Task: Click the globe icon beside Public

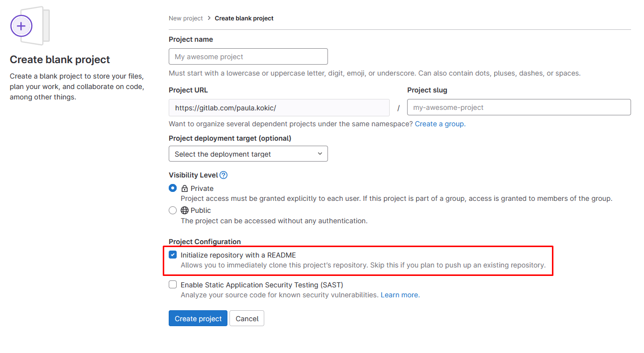Action: pos(185,210)
